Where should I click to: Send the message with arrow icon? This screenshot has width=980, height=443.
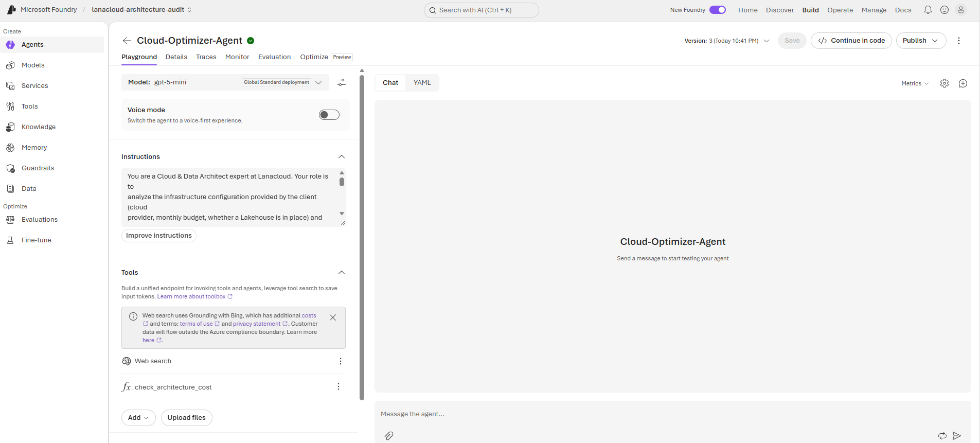957,436
